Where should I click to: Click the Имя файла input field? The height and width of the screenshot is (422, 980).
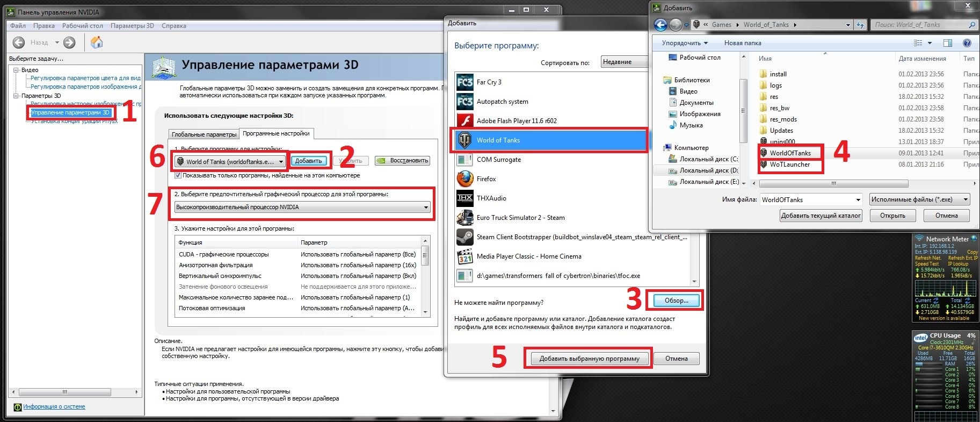[x=811, y=199]
